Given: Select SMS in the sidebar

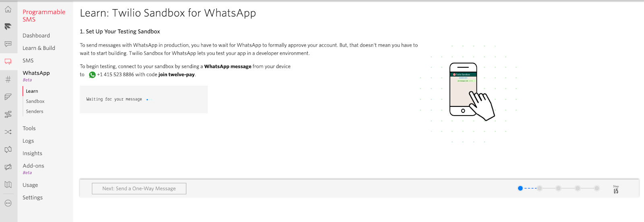Looking at the screenshot, I should click(28, 60).
